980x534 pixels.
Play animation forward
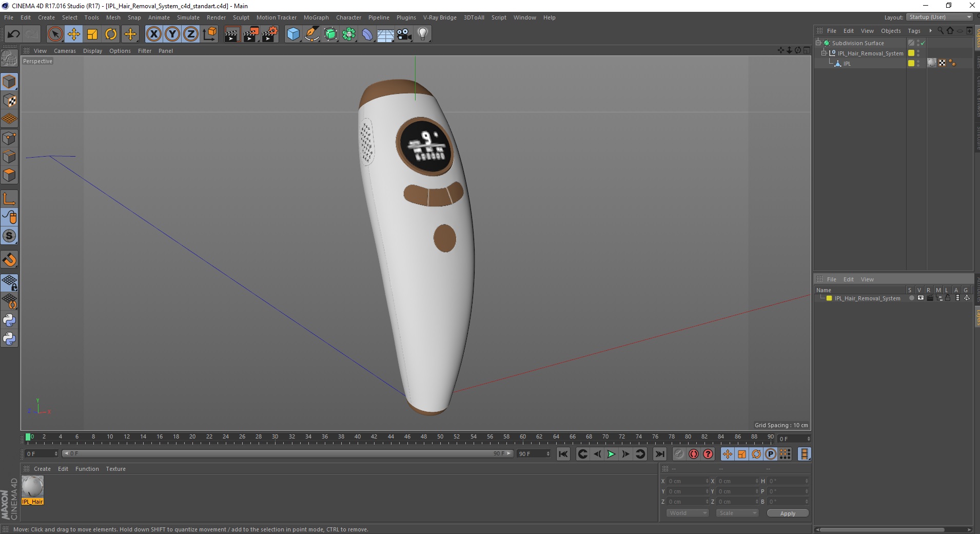(x=611, y=454)
